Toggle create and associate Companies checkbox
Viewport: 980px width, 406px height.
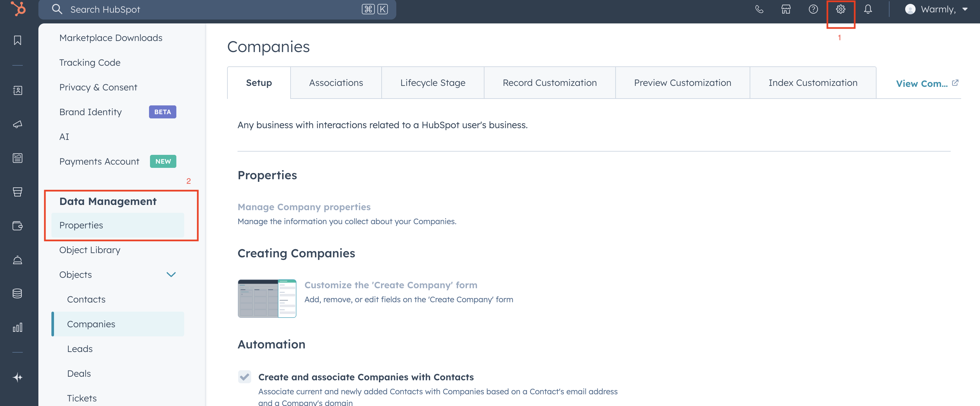245,377
